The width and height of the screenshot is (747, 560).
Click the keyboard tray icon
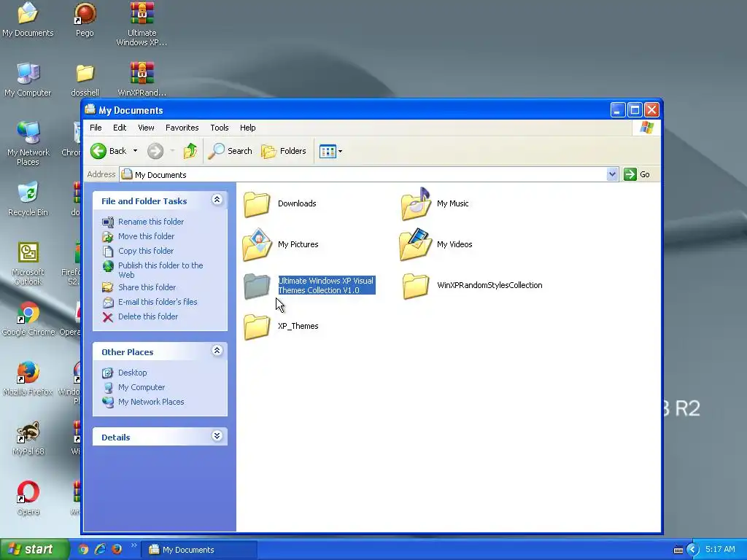(x=678, y=550)
